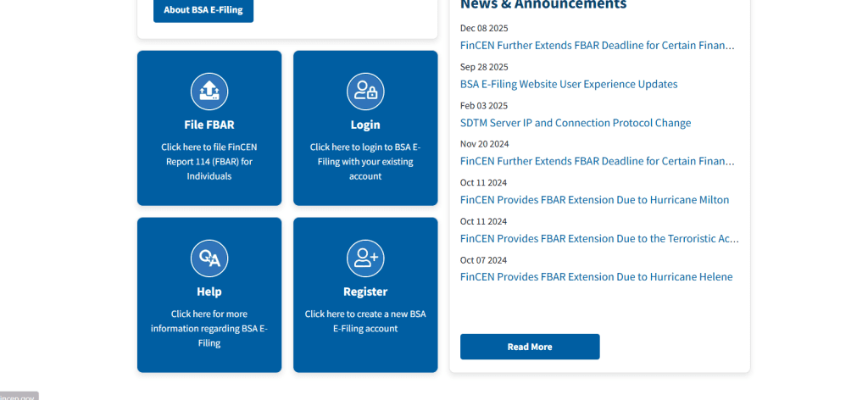The width and height of the screenshot is (868, 400).
Task: Click the Read More button
Action: coord(530,347)
